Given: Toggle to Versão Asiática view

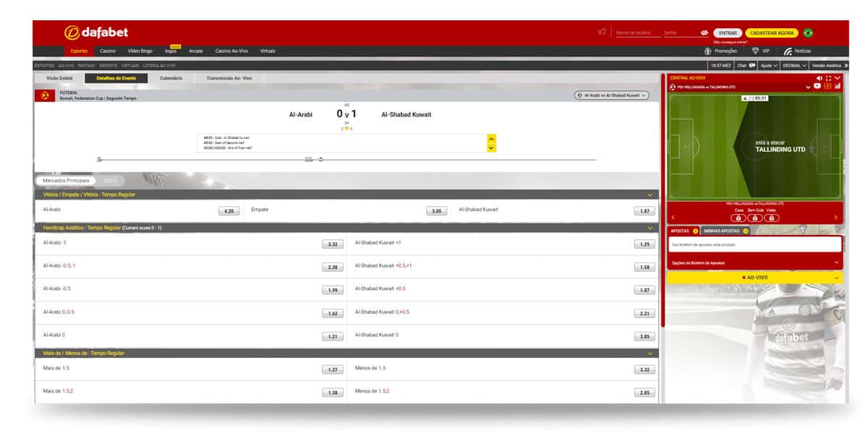Looking at the screenshot, I should (x=828, y=65).
